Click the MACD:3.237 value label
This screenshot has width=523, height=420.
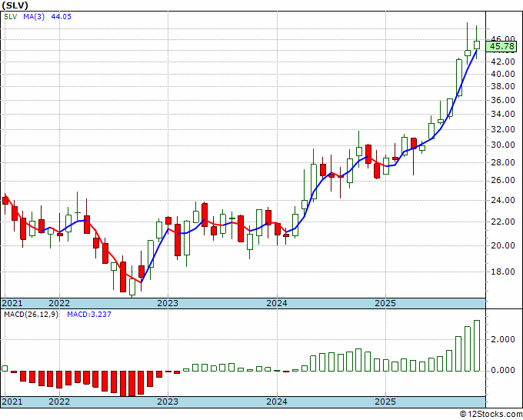pyautogui.click(x=89, y=315)
